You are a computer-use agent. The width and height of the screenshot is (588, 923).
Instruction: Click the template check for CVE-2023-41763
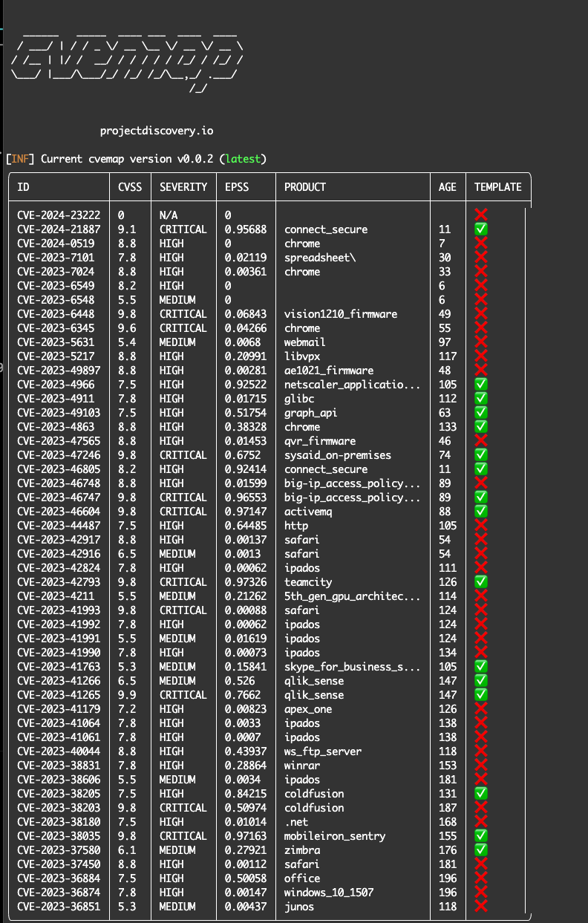click(481, 667)
